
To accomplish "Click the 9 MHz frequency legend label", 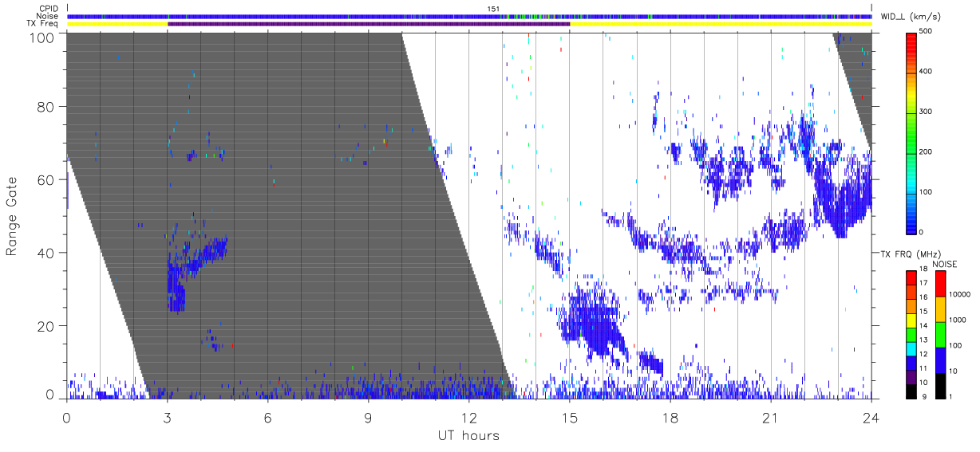I will pos(923,397).
